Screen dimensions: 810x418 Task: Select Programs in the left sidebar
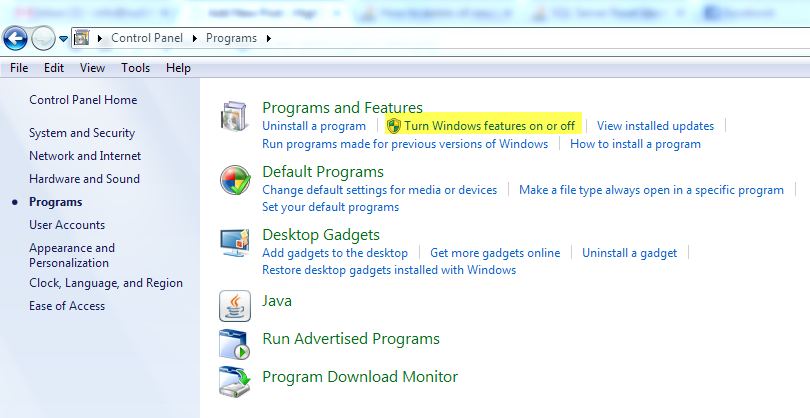pos(56,202)
